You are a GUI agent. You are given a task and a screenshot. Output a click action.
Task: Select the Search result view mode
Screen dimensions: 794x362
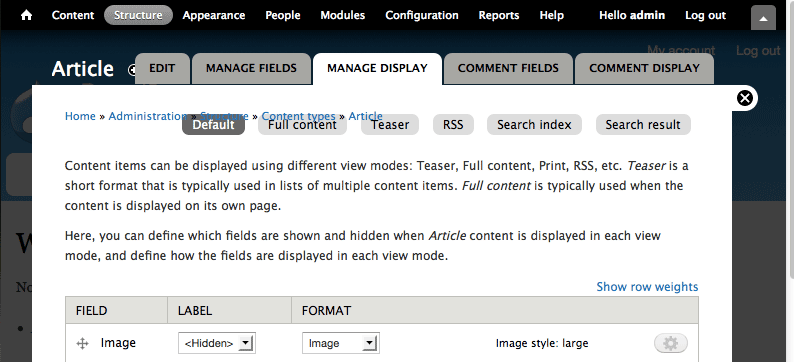point(643,125)
